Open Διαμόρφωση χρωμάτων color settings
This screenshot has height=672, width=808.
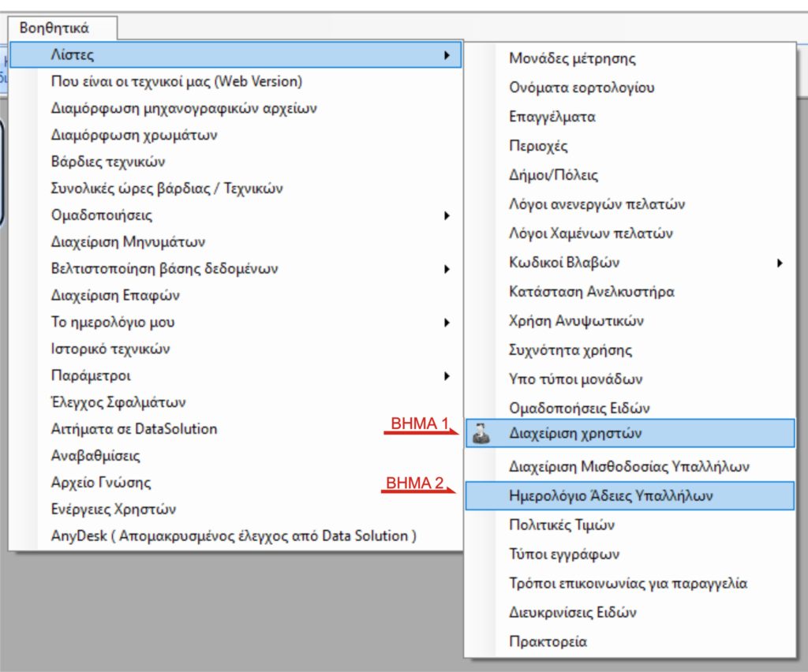coord(134,135)
